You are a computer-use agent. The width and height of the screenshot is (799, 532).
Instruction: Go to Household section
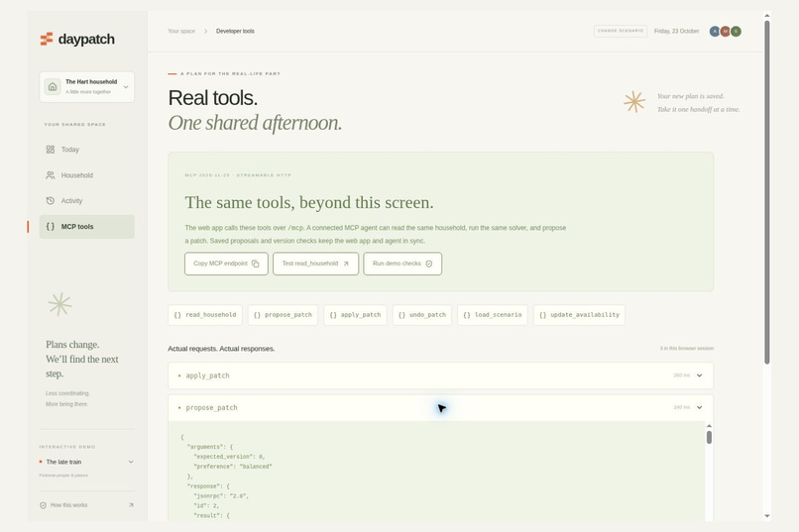(86, 175)
